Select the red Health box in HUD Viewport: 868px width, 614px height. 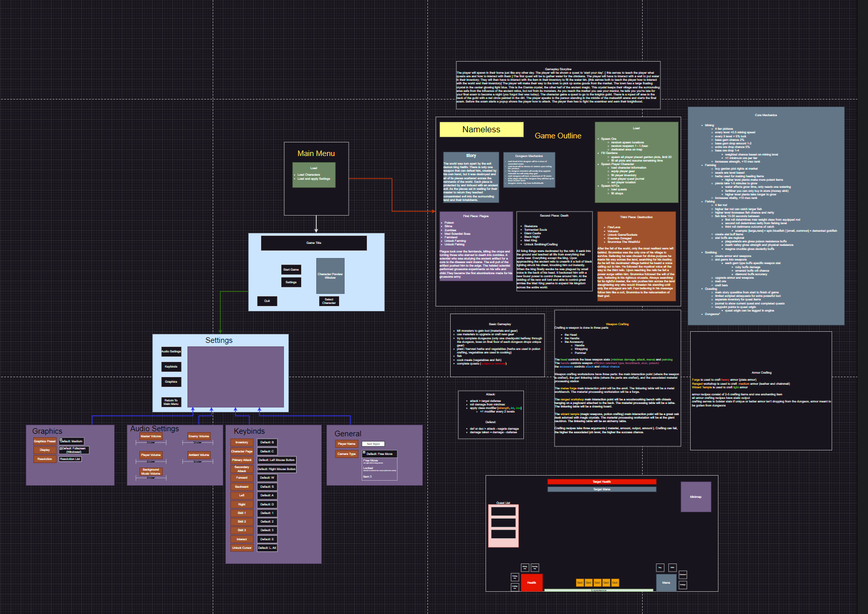[x=532, y=583]
